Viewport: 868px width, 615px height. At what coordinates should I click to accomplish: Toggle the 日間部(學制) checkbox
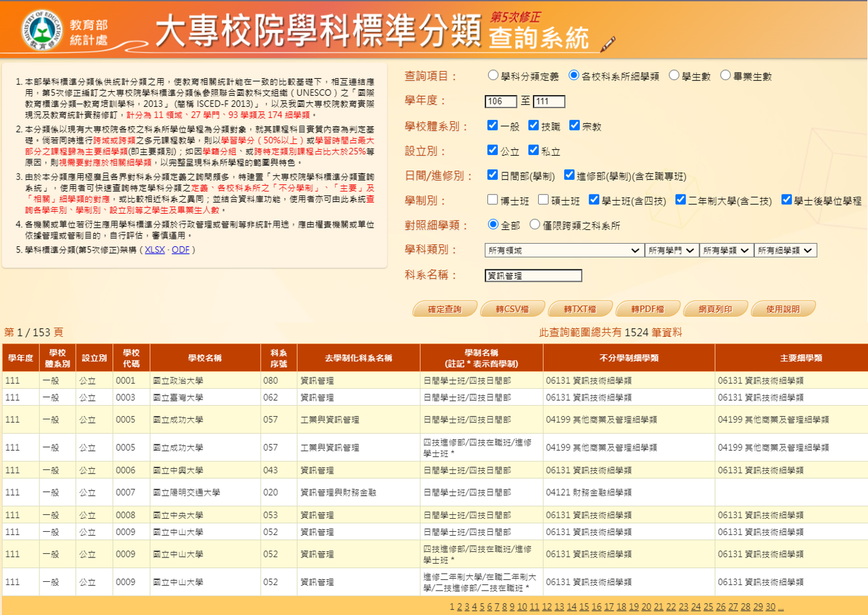pos(492,176)
